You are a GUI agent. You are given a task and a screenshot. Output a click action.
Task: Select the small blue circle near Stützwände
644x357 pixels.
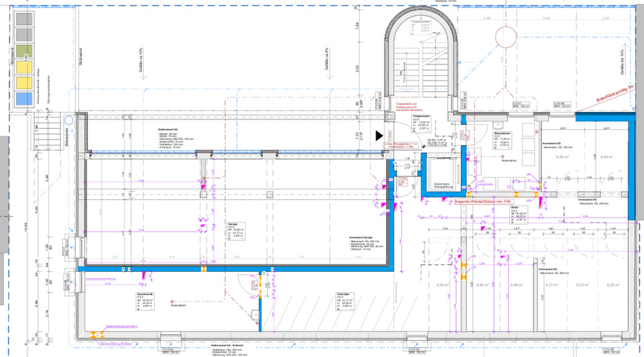point(68,117)
